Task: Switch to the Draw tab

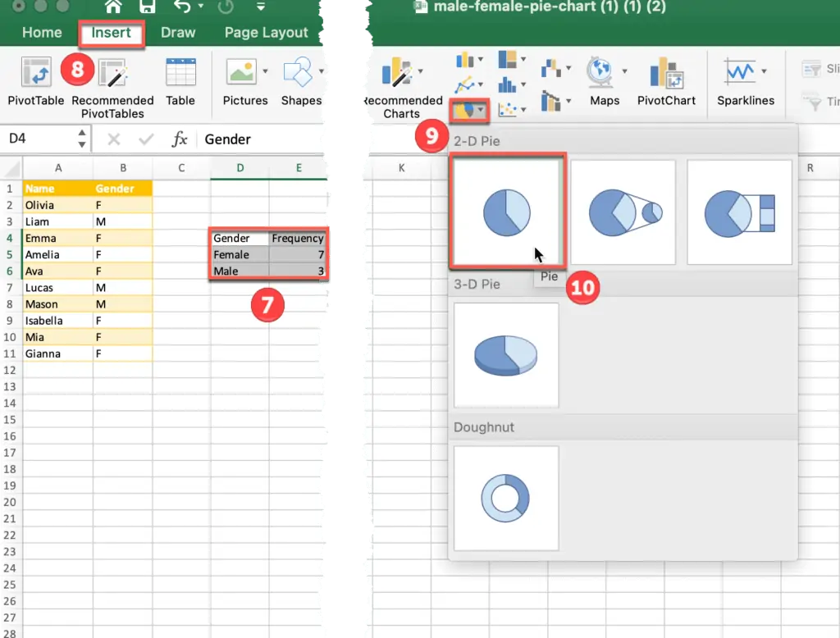Action: pyautogui.click(x=177, y=33)
